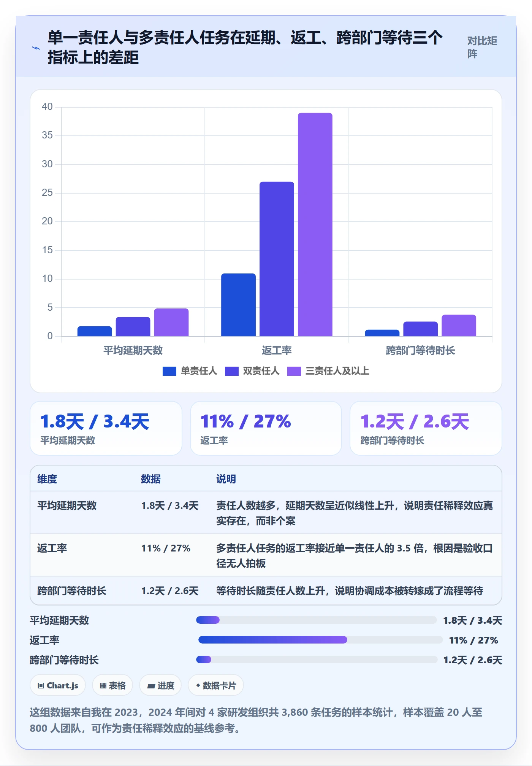Screen dimensions: 532x766
Task: Toggle the 三责任人及以上 legend color box
Action: click(x=294, y=371)
